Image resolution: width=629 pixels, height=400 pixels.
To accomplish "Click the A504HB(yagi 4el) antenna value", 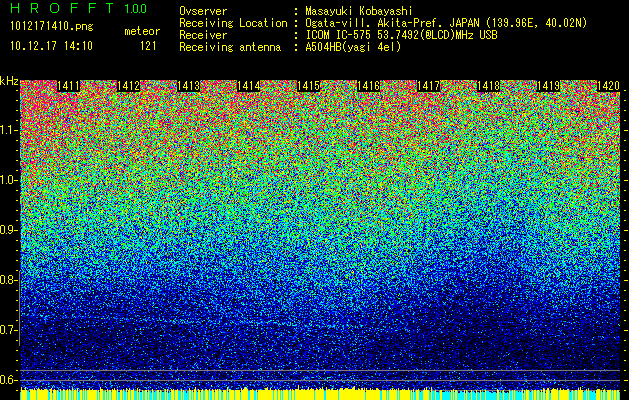I will click(x=353, y=47).
